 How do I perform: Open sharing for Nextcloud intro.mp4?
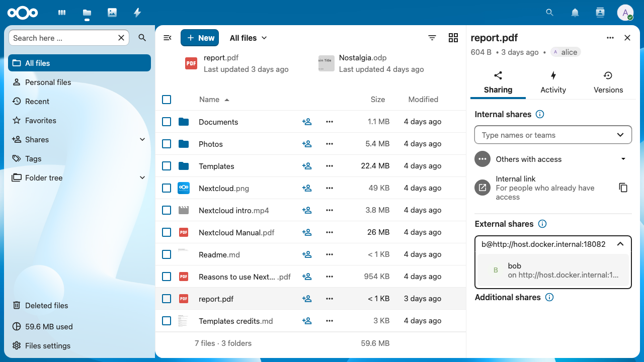tap(307, 210)
